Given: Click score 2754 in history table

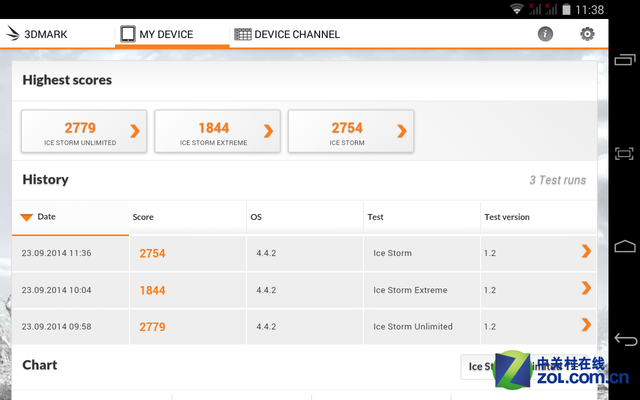Looking at the screenshot, I should click(x=152, y=253).
